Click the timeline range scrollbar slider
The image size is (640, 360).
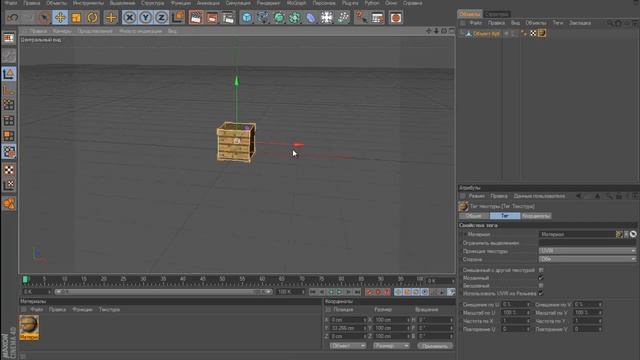163,292
